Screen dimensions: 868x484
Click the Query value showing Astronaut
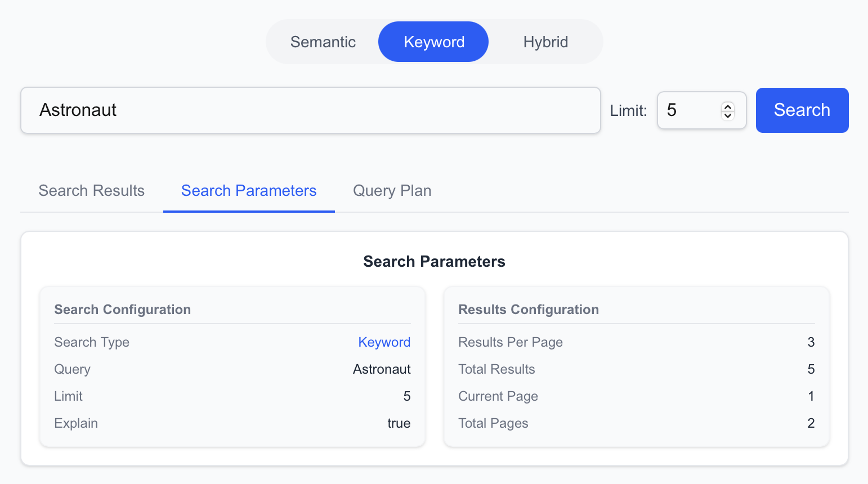click(382, 369)
